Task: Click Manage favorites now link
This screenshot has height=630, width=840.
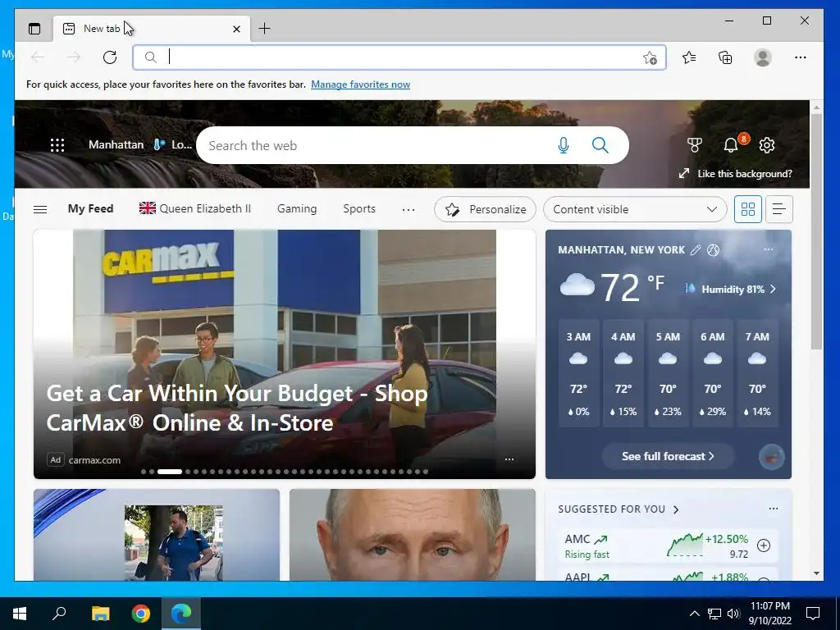Action: coord(361,84)
